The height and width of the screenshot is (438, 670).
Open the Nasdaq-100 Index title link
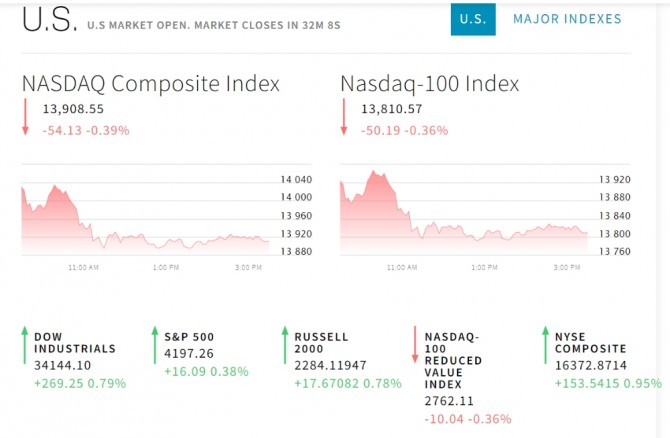[430, 83]
